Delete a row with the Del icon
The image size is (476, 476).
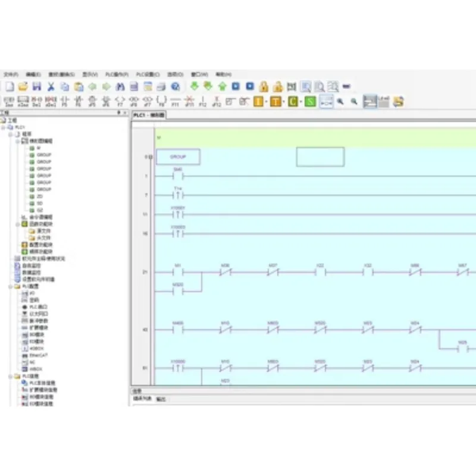[37, 101]
